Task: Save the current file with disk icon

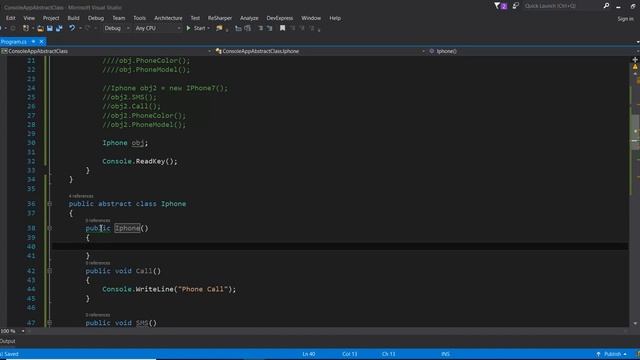Action: (x=49, y=28)
